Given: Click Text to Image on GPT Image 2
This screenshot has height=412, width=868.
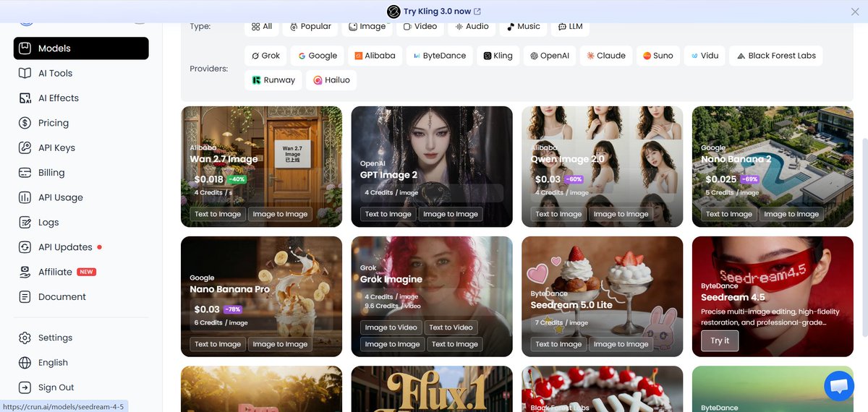Looking at the screenshot, I should pos(388,214).
